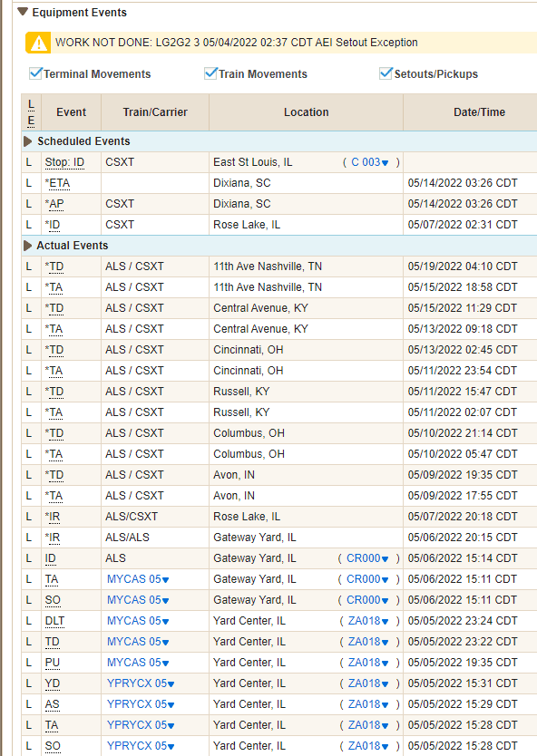
Task: Open ZA018 dropdown in the AS row
Action: click(x=368, y=704)
